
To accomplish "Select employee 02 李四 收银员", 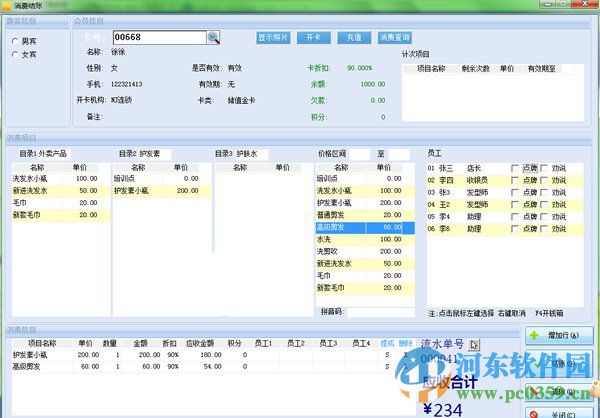I will tap(505, 180).
